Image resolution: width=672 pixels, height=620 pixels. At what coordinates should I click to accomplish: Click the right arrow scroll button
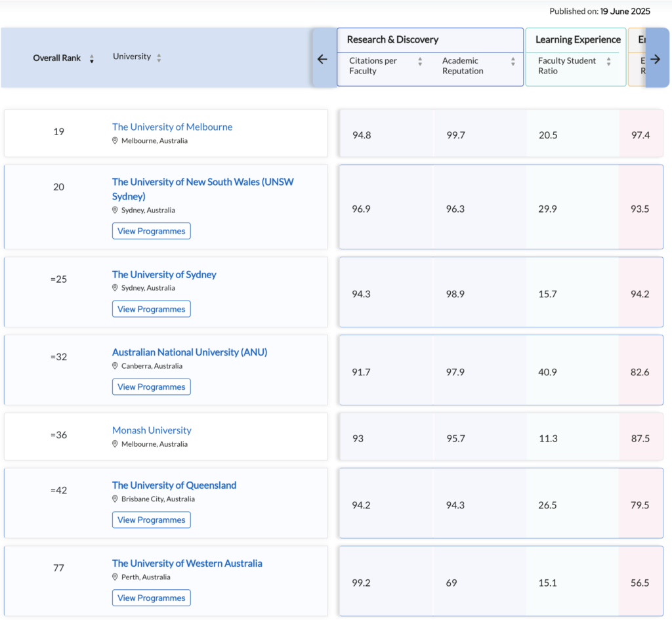656,59
